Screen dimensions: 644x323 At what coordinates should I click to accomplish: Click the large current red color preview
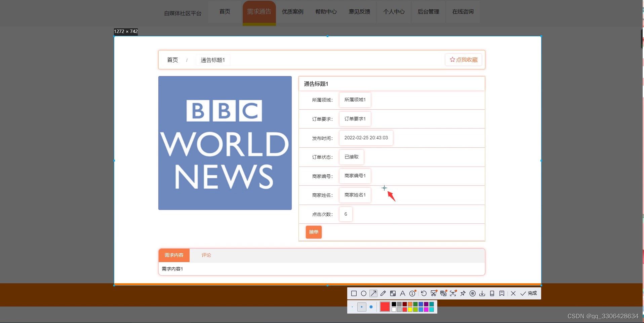[385, 307]
